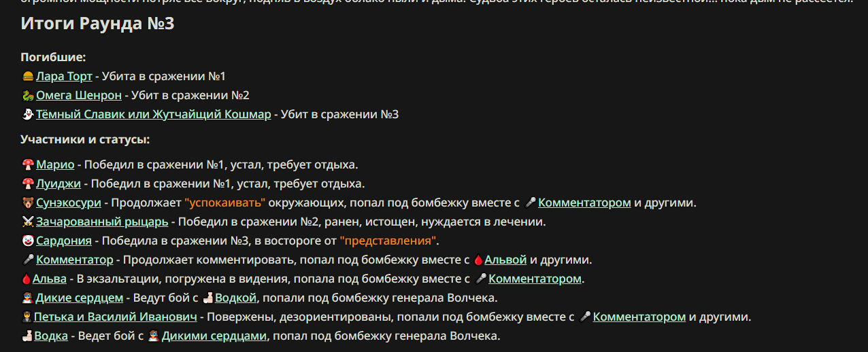This screenshot has width=868, height=352.
Task: Click the Комментатором link in the Альва row
Action: (535, 279)
